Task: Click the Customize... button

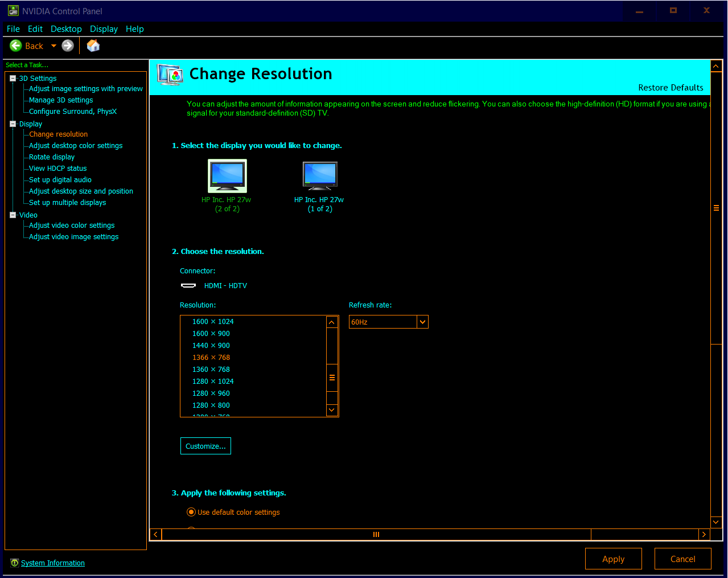Action: pos(205,446)
